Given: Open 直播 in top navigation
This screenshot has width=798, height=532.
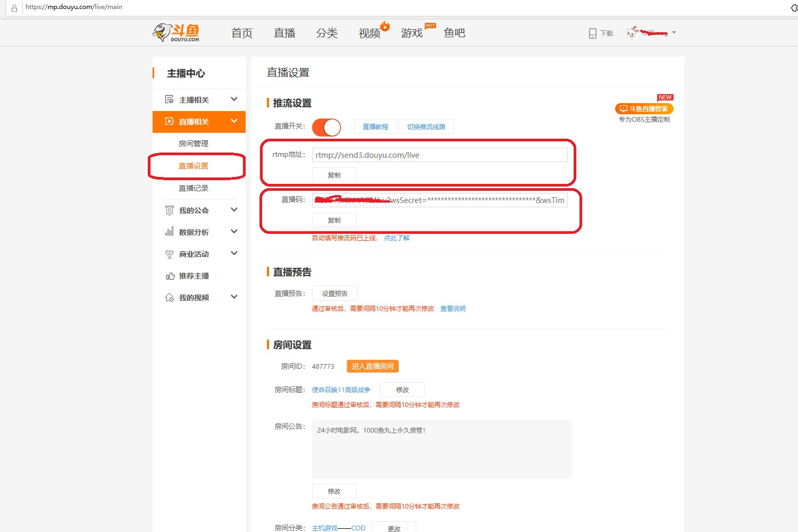Looking at the screenshot, I should tap(284, 33).
